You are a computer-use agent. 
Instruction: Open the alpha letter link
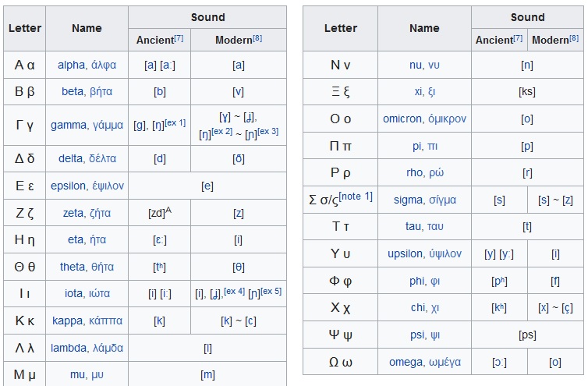click(x=71, y=65)
